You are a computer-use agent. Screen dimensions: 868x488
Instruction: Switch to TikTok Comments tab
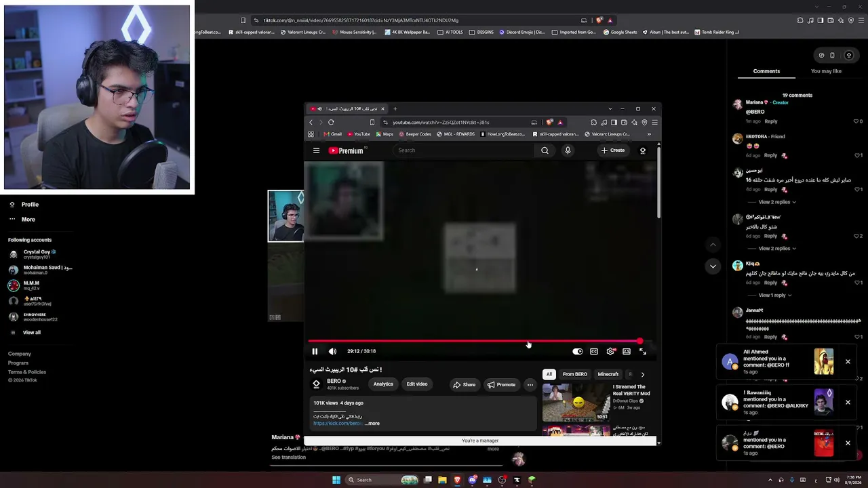pyautogui.click(x=766, y=71)
